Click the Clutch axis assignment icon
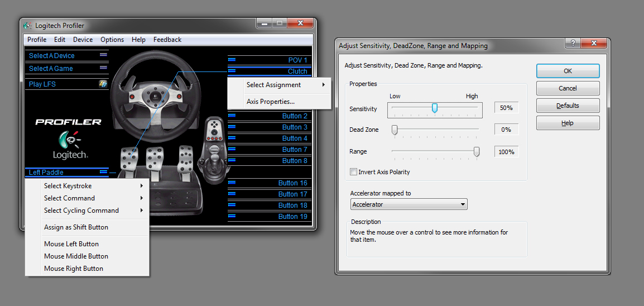Image resolution: width=644 pixels, height=306 pixels. (232, 71)
